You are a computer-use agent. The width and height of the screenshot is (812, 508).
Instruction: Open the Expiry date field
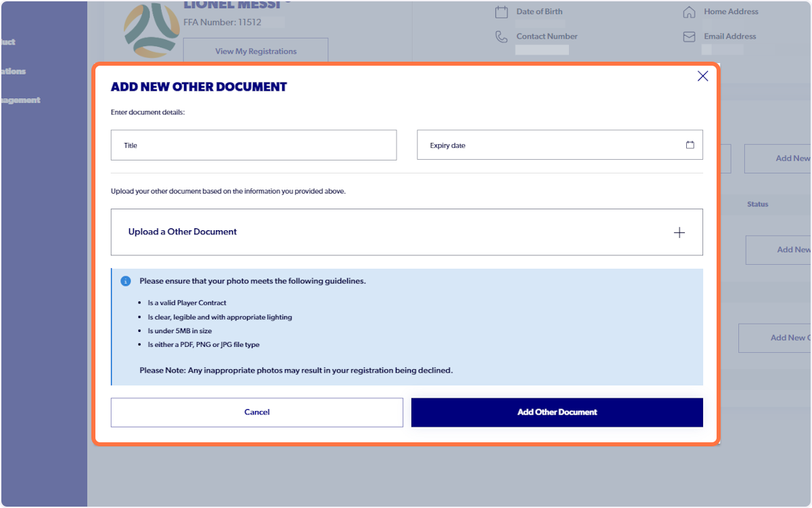coord(560,146)
